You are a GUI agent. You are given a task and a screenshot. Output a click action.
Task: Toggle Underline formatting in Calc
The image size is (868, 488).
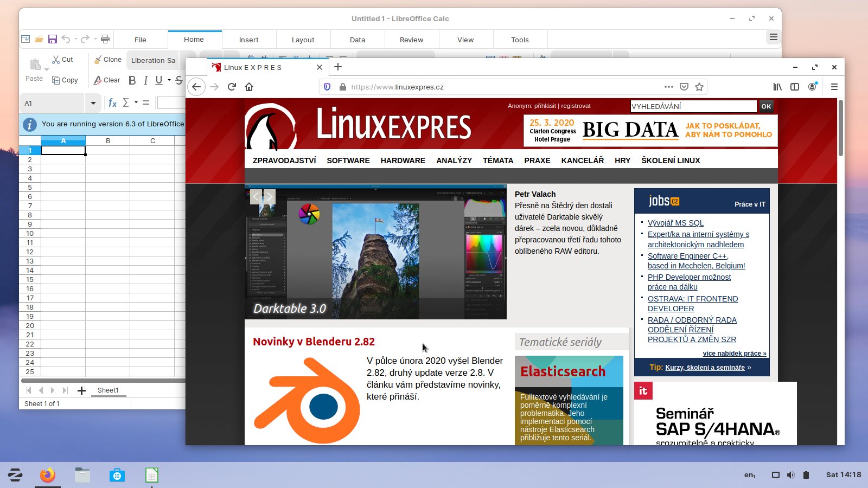[158, 80]
